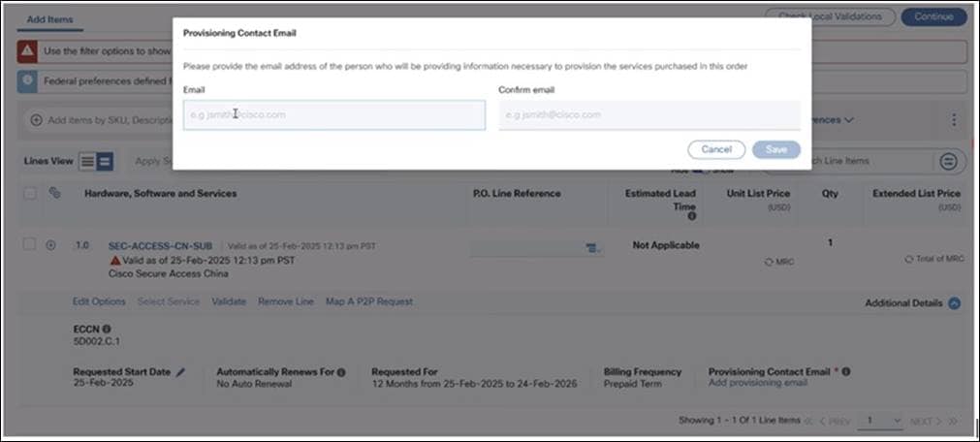The width and height of the screenshot is (980, 442).
Task: Click the Validate link
Action: pos(229,301)
